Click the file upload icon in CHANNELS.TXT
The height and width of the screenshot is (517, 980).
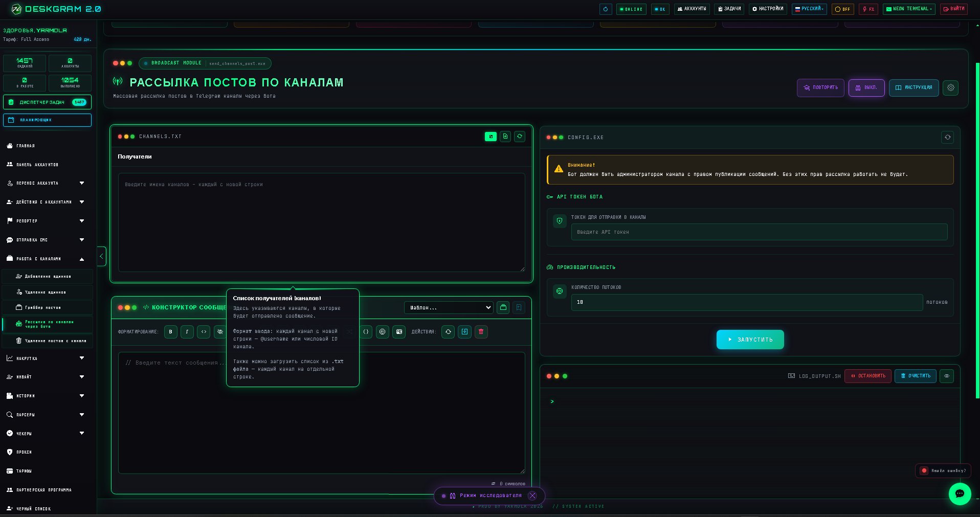coord(505,137)
